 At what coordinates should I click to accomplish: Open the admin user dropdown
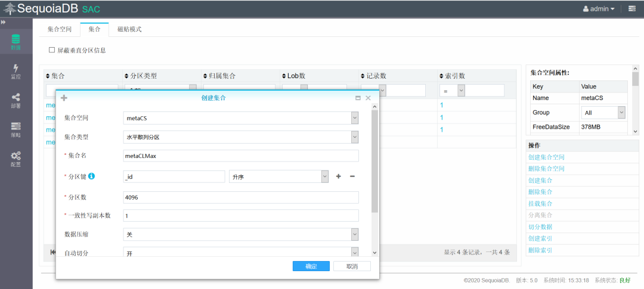pos(599,8)
